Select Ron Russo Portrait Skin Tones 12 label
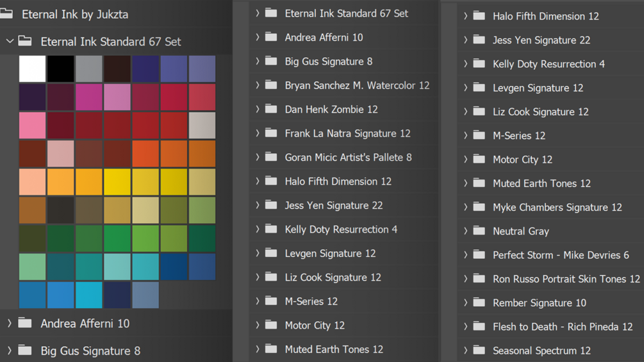 click(x=566, y=279)
